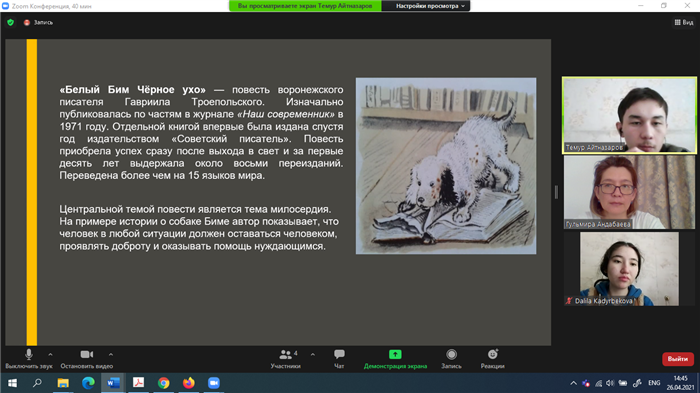
Task: Click the green screen-viewing notification bar
Action: 305,6
